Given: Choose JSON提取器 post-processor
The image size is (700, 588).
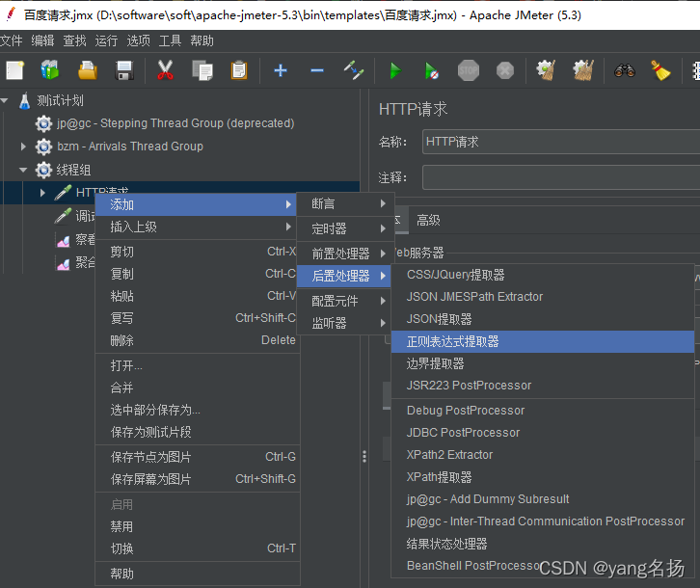Looking at the screenshot, I should pyautogui.click(x=439, y=319).
